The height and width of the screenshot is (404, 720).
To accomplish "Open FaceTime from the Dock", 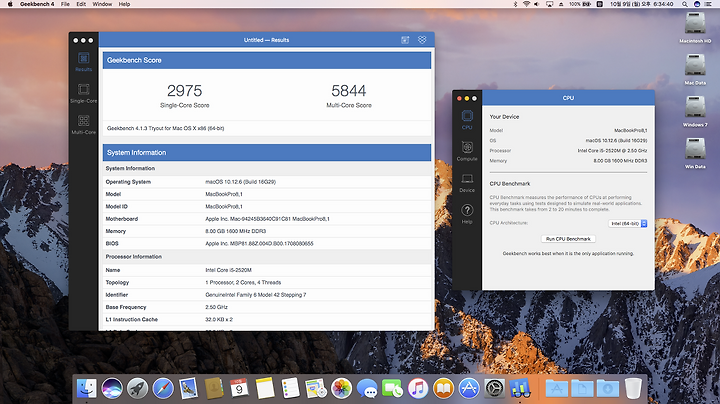I will [392, 388].
